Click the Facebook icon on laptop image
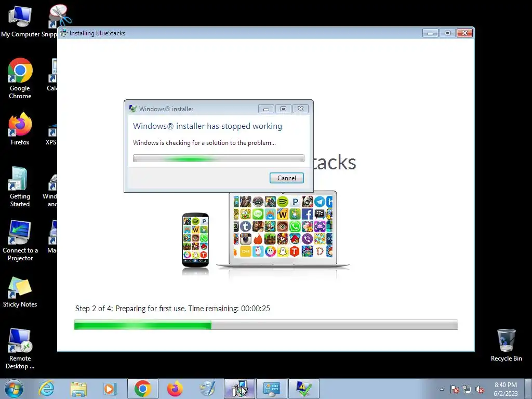 (307, 214)
